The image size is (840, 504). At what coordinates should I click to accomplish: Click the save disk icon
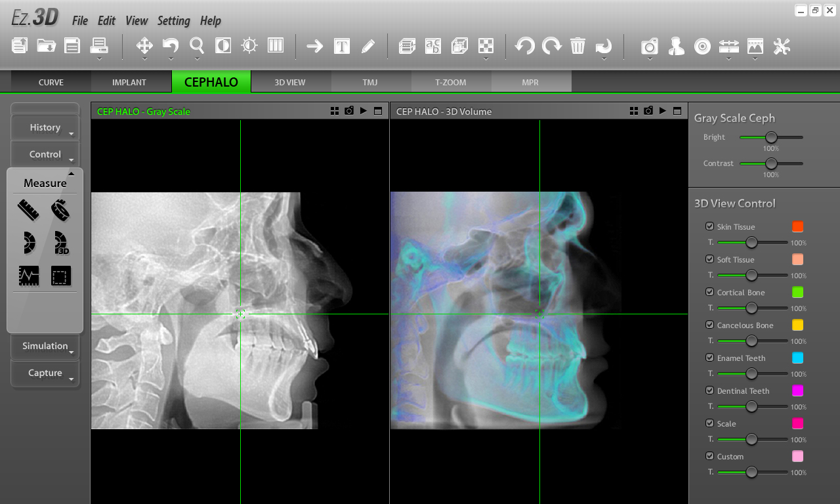[72, 45]
